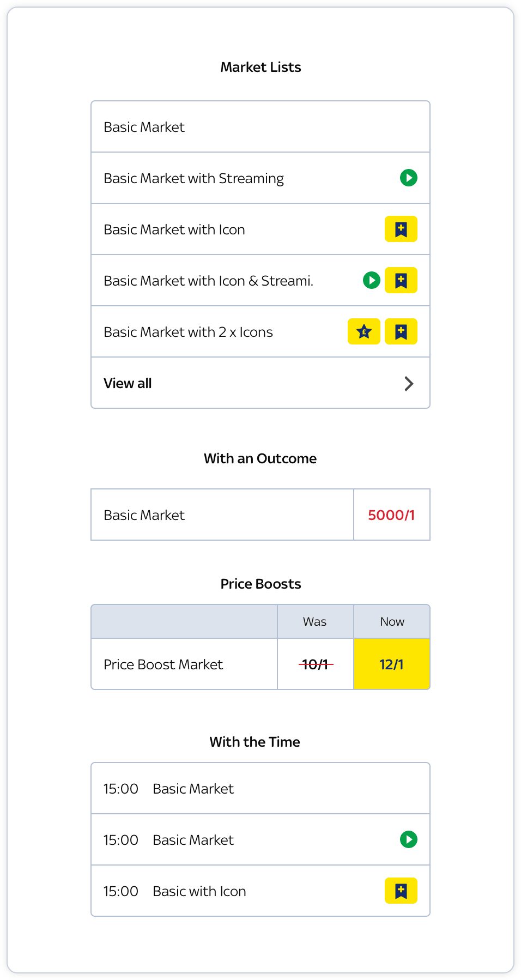Select the bookmark icon on the 15:00 Basic with Icon row
Screen dimensions: 521x980
401,891
